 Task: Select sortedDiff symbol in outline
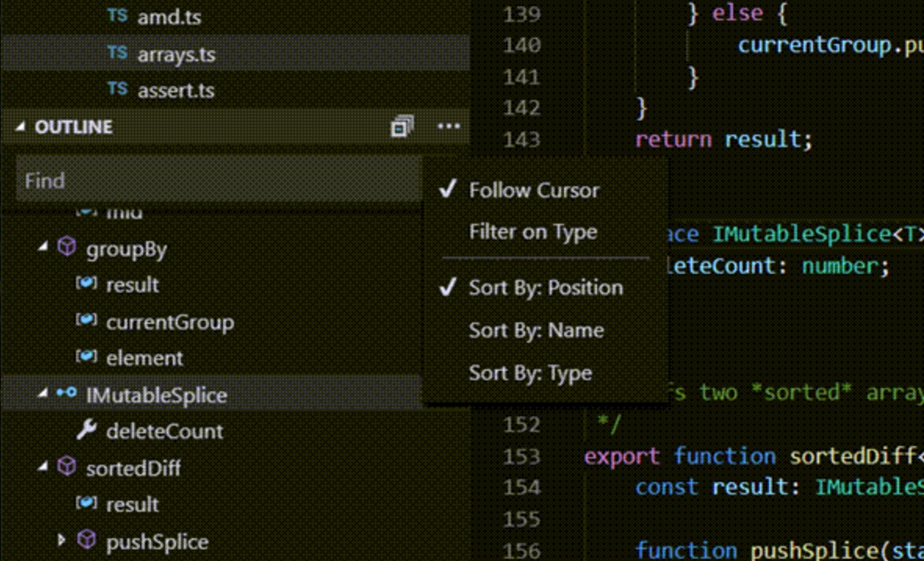(x=133, y=469)
